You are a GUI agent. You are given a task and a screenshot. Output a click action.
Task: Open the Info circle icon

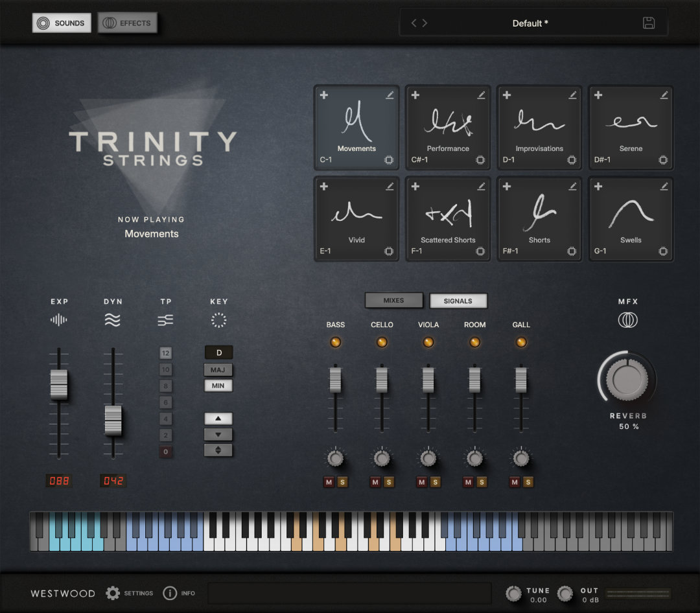tap(170, 593)
